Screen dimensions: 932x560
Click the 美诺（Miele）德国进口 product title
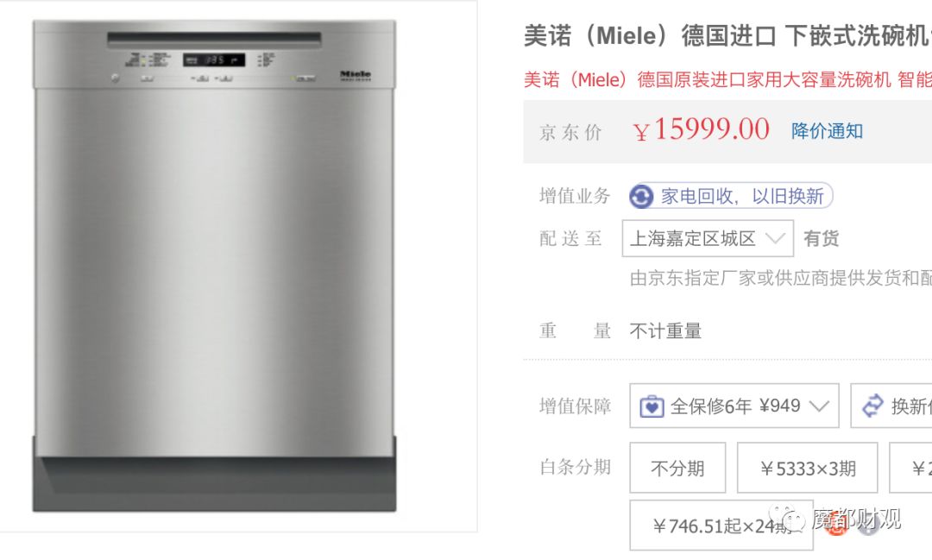click(727, 37)
